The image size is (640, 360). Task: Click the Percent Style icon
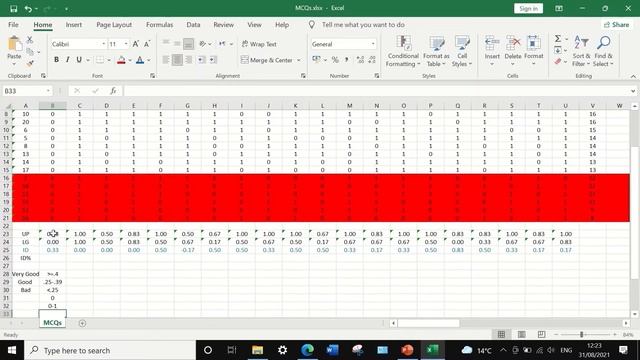pyautogui.click(x=335, y=60)
